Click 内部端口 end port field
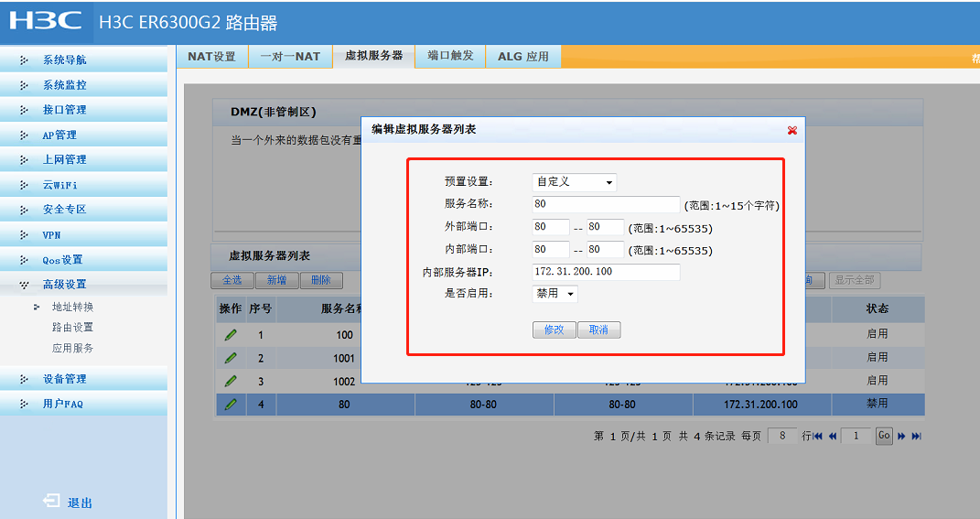980x519 pixels. tap(605, 250)
